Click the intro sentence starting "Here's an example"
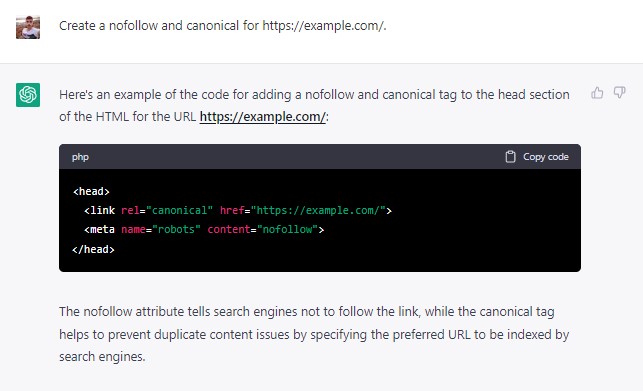The height and width of the screenshot is (391, 643). 314,105
